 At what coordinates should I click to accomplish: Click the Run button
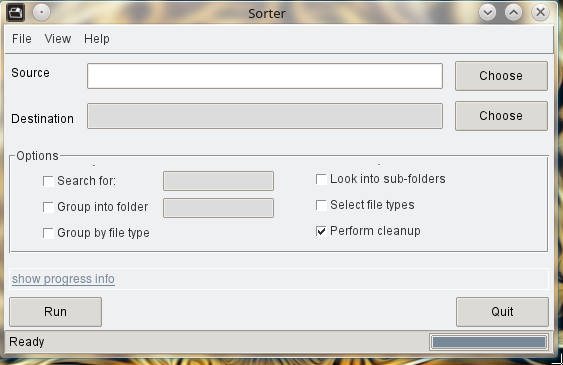55,312
